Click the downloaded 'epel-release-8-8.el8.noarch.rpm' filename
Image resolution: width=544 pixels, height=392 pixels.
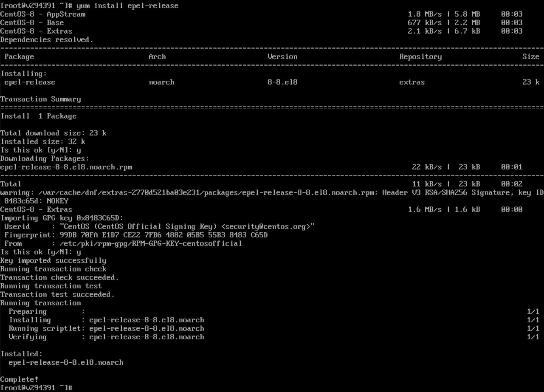[x=66, y=167]
